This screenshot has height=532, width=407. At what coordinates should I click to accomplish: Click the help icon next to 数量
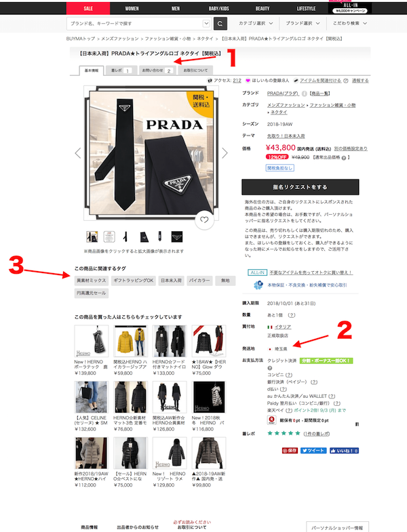(292, 315)
